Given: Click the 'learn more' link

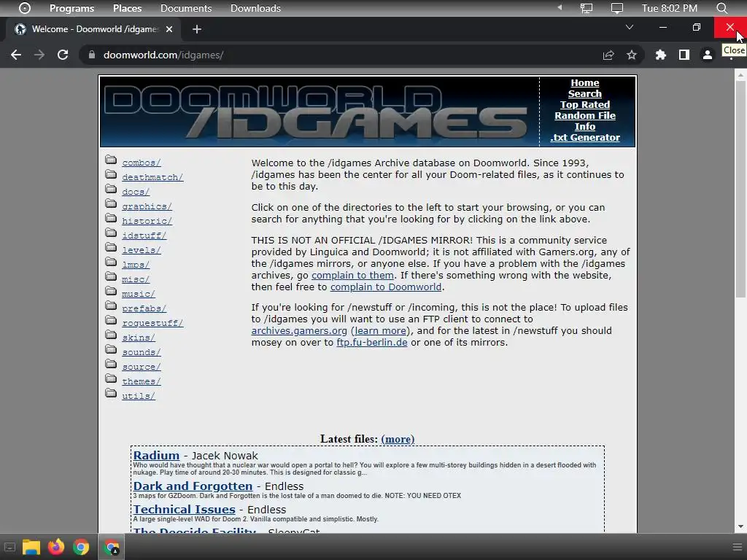Looking at the screenshot, I should 380,331.
